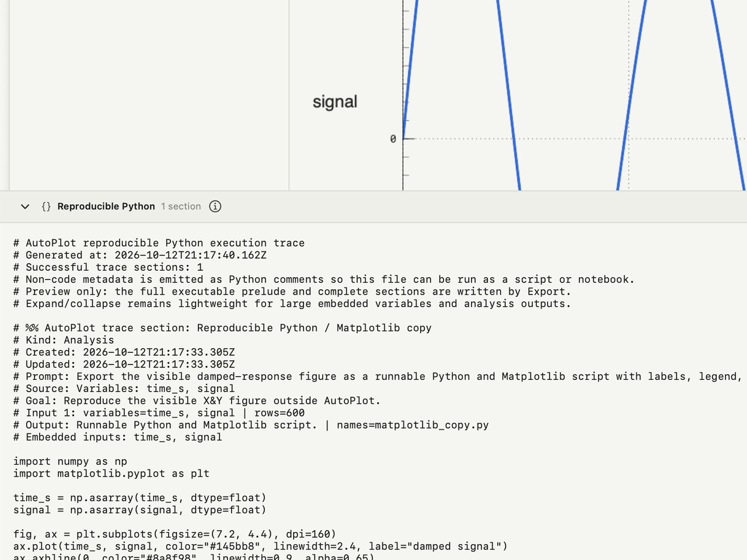Click the line 'time_s = np.asarray(time_s, dtype=float)'
Viewport: 747px width, 560px height.
click(x=140, y=498)
